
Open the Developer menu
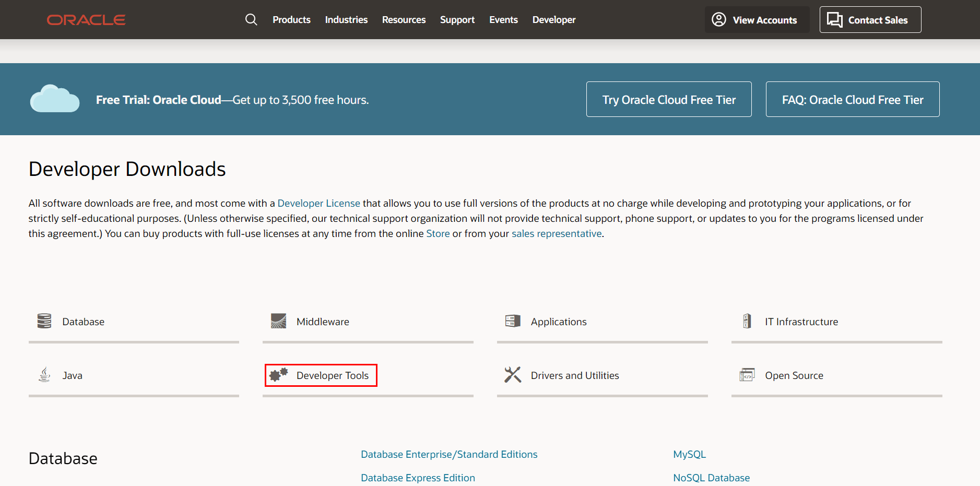click(x=554, y=20)
